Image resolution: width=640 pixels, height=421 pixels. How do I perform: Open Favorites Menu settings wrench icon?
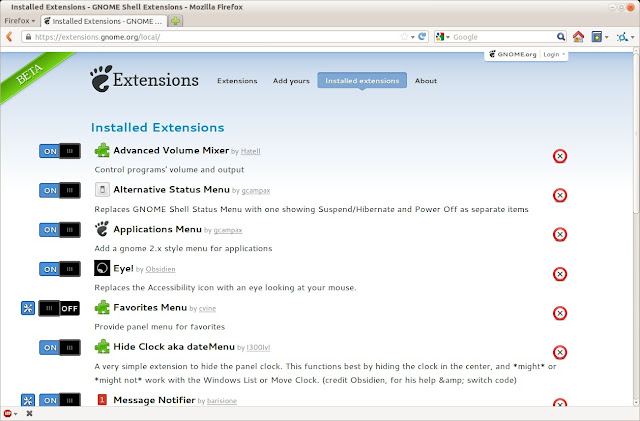pyautogui.click(x=28, y=308)
